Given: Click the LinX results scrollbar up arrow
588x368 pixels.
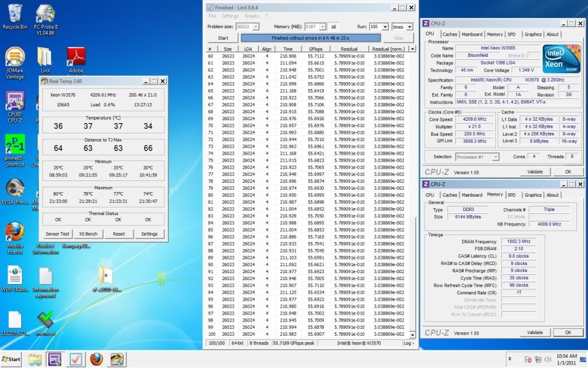Looking at the screenshot, I should pyautogui.click(x=412, y=49).
